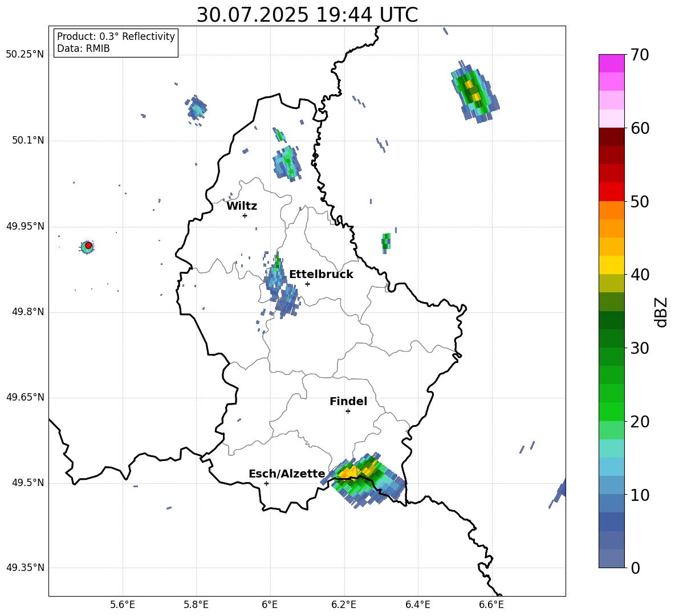The width and height of the screenshot is (675, 616).
Task: Click the Esch/Alzette location cross marker
Action: [x=266, y=483]
